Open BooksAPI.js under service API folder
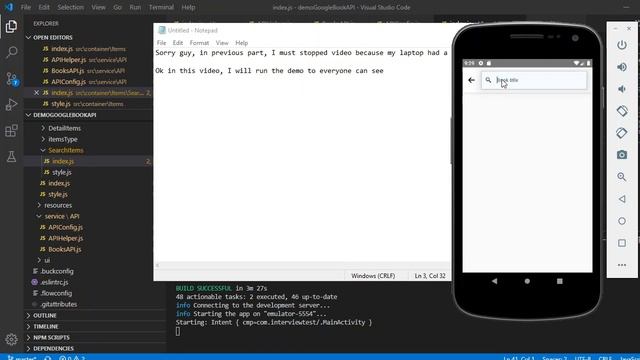Screen dimensions: 640x360 pyautogui.click(x=89, y=249)
